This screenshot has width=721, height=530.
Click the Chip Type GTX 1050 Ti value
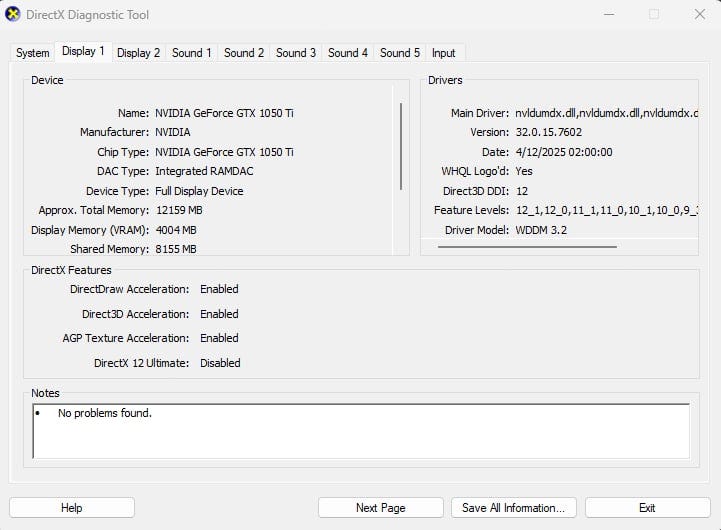coord(224,152)
